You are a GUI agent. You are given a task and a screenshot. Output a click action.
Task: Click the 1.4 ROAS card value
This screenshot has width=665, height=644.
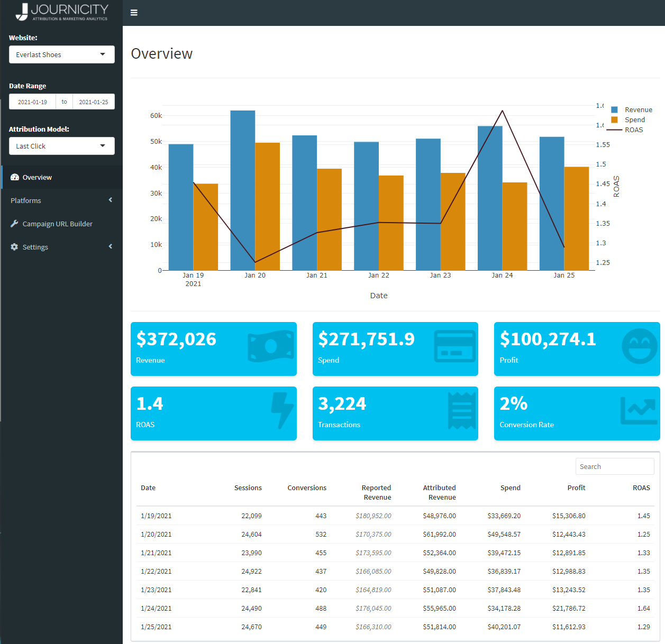pos(150,404)
